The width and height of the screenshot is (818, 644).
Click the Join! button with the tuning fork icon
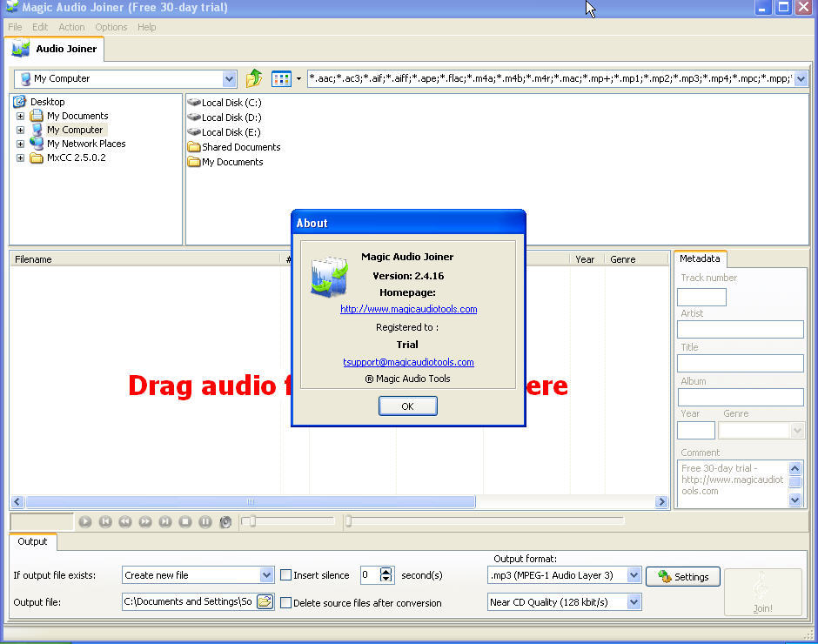click(762, 593)
